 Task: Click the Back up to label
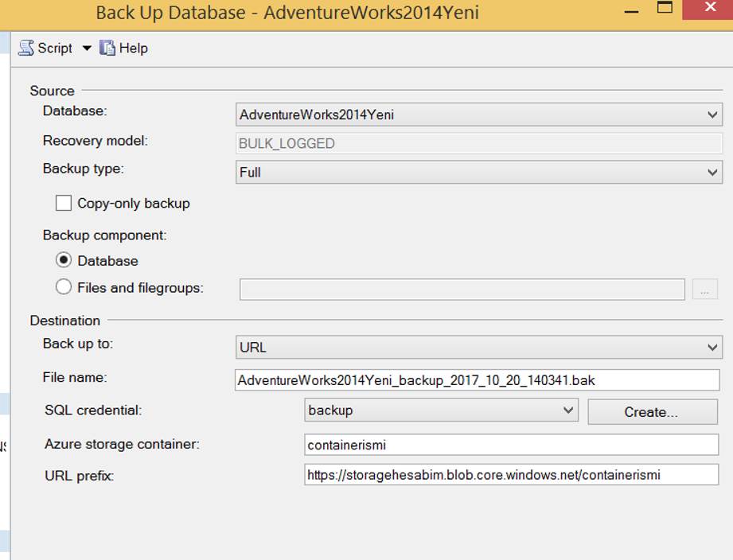pyautogui.click(x=78, y=344)
